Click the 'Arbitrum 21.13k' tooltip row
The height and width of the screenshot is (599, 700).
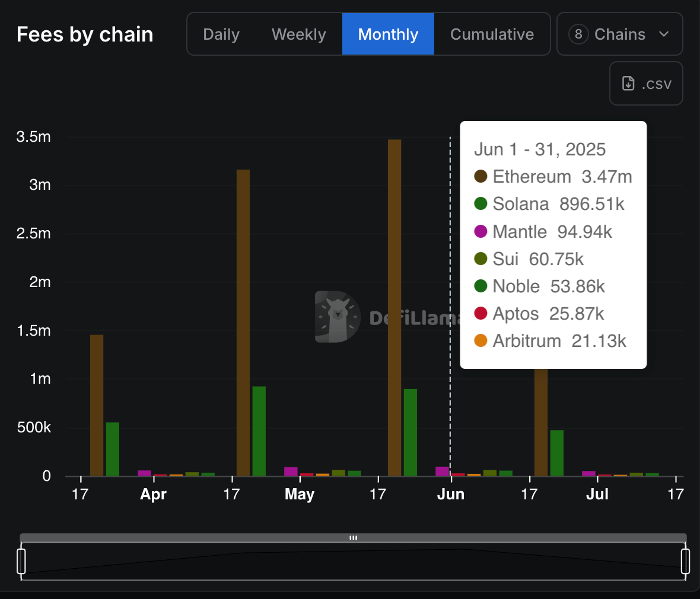coord(550,341)
